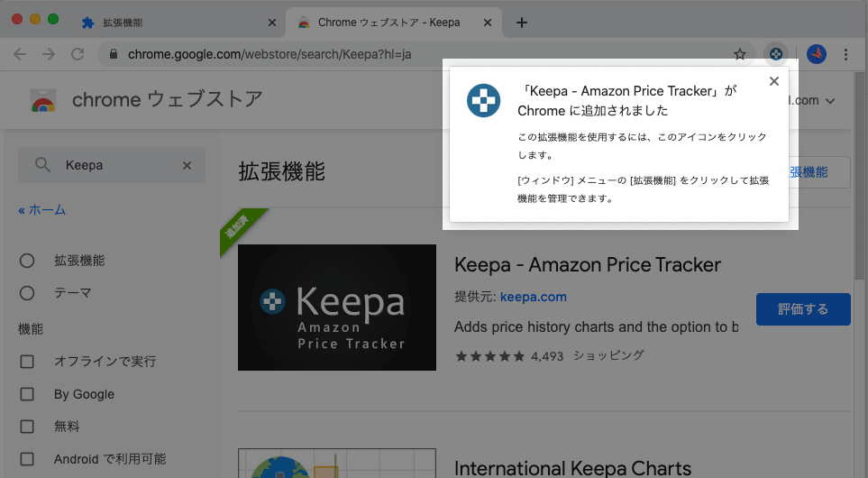Click the browser back arrow
The image size is (868, 478).
point(20,54)
